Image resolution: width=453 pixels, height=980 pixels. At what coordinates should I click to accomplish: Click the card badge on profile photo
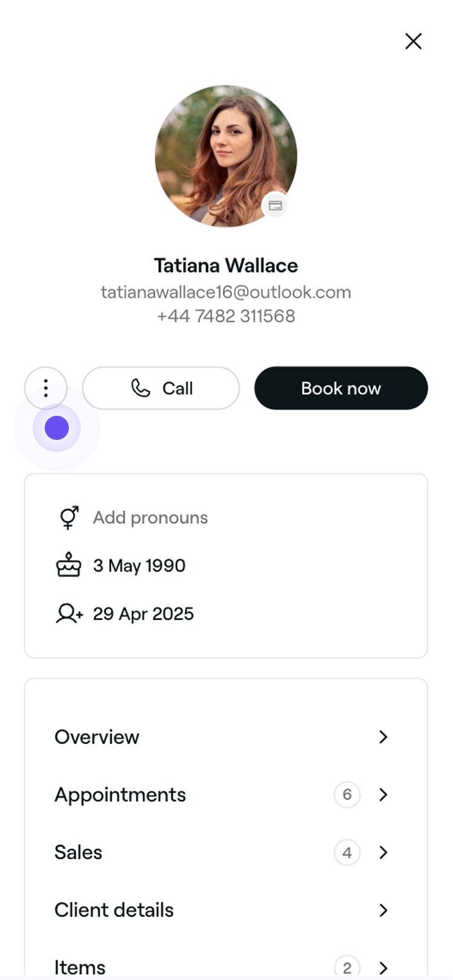pos(275,206)
